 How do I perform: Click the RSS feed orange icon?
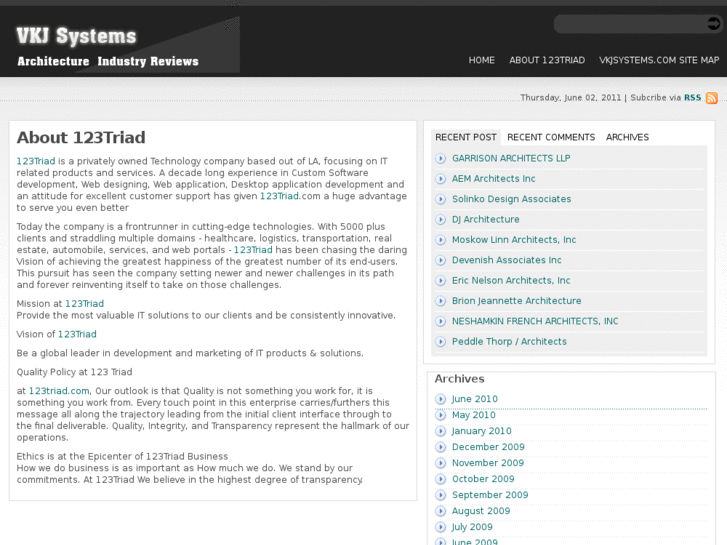click(x=712, y=98)
